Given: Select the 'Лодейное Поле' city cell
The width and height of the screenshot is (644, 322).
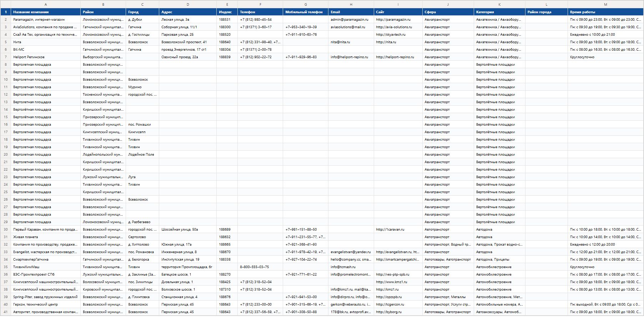Looking at the screenshot, I should point(142,155).
